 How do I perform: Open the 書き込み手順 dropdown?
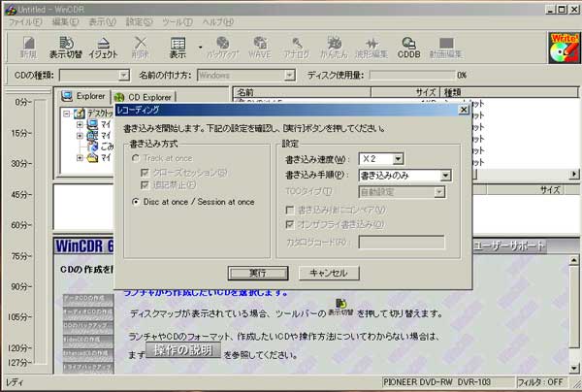(445, 176)
